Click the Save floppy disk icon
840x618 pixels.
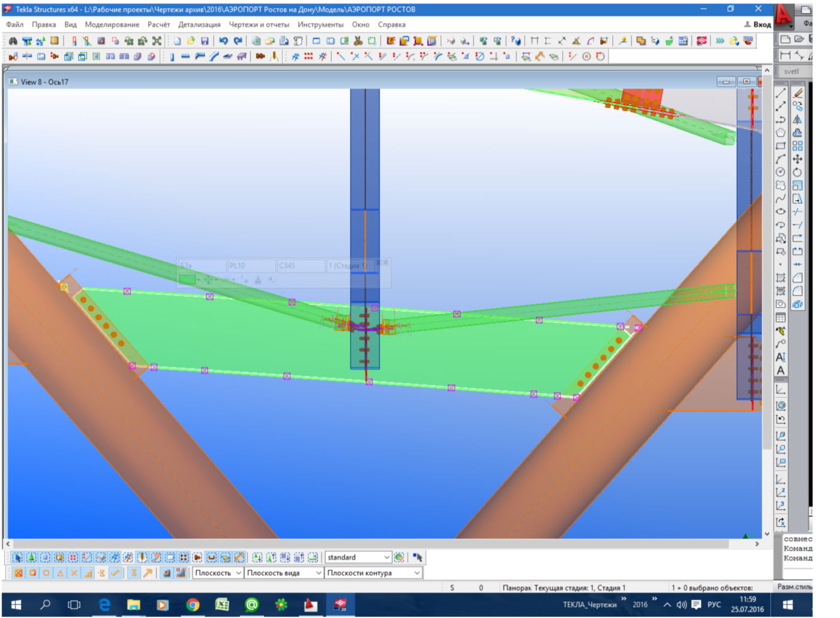pos(204,41)
